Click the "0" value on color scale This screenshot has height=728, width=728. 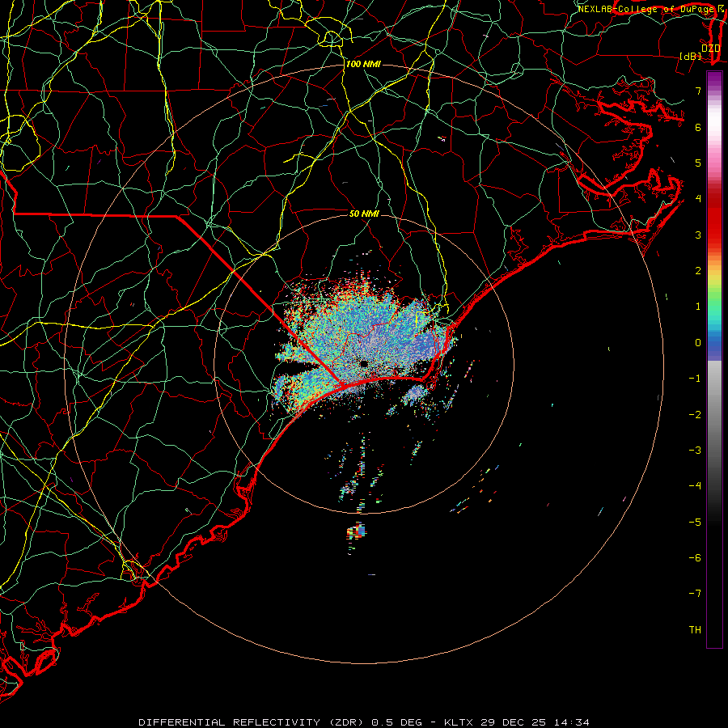(x=698, y=343)
